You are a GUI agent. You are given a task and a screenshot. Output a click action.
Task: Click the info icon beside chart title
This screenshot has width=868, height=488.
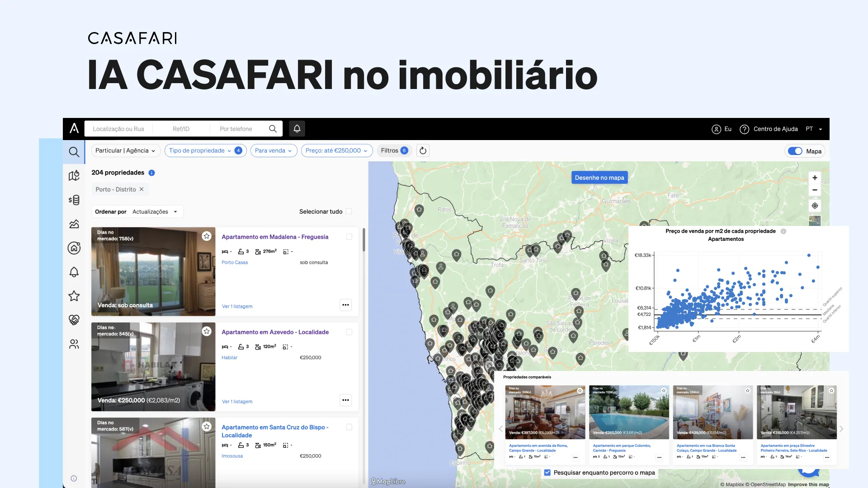pos(783,231)
